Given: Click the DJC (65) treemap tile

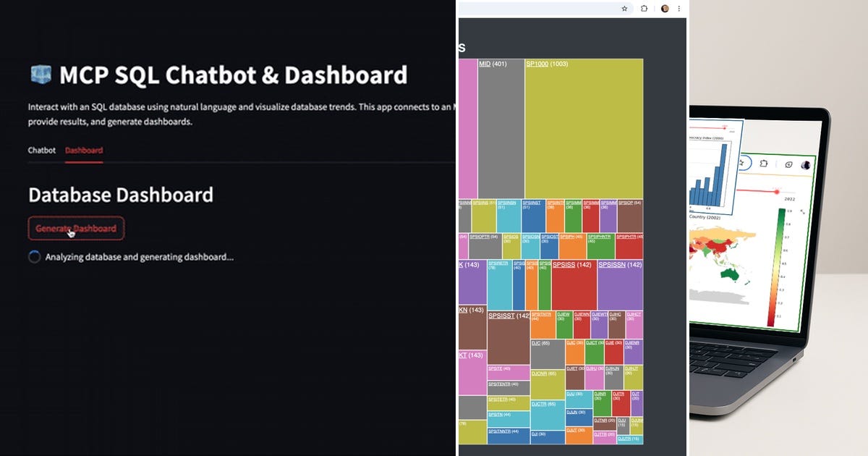Looking at the screenshot, I should point(548,354).
